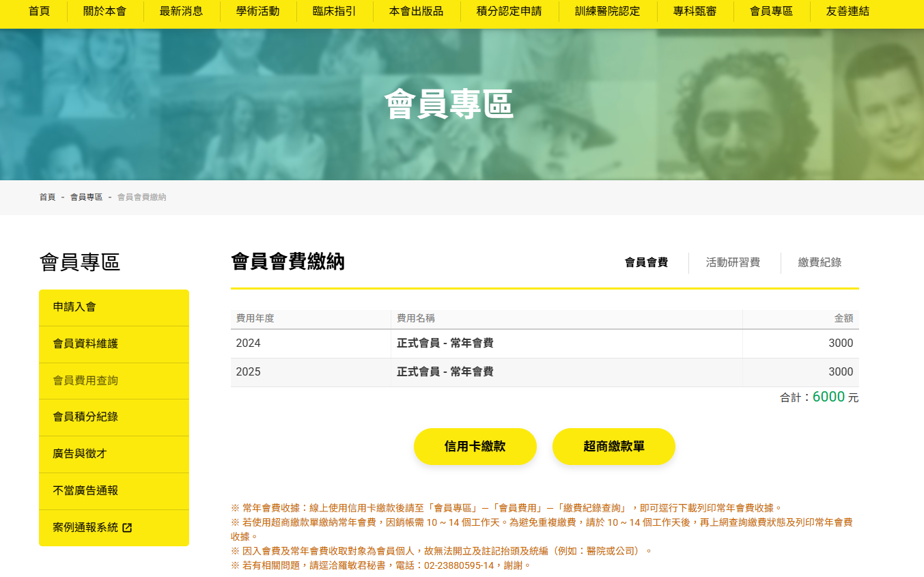Open 會員資料維護 in the sidebar
924x577 pixels.
(114, 344)
